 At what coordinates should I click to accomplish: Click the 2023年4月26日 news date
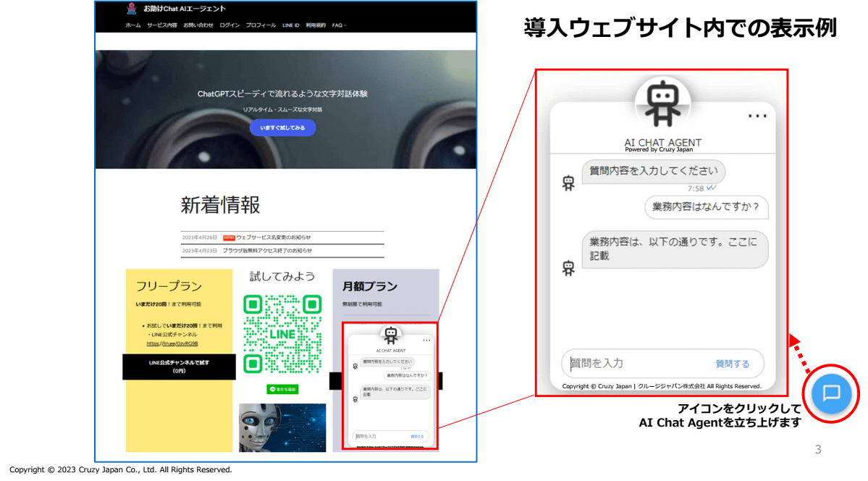tap(200, 237)
